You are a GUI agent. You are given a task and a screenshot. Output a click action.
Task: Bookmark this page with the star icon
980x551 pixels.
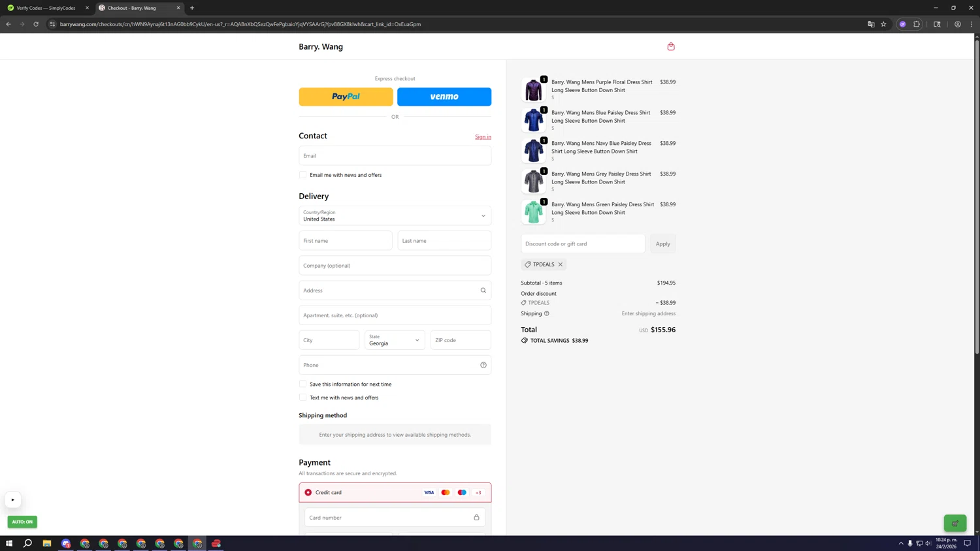[x=884, y=24]
